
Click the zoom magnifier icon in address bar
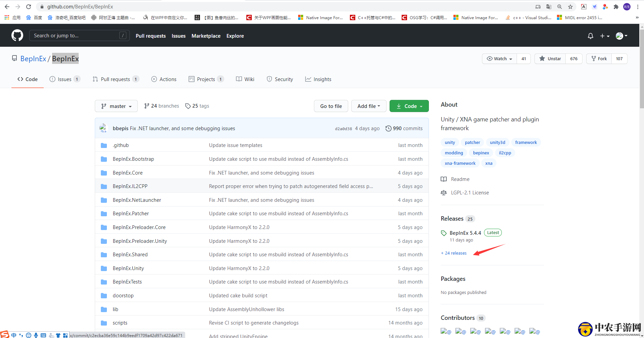[559, 7]
